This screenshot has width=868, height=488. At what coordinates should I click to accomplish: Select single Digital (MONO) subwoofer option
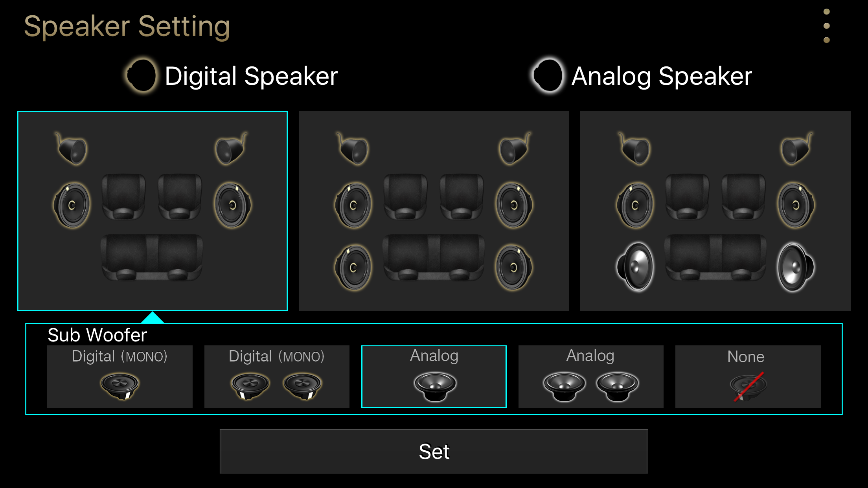point(120,376)
